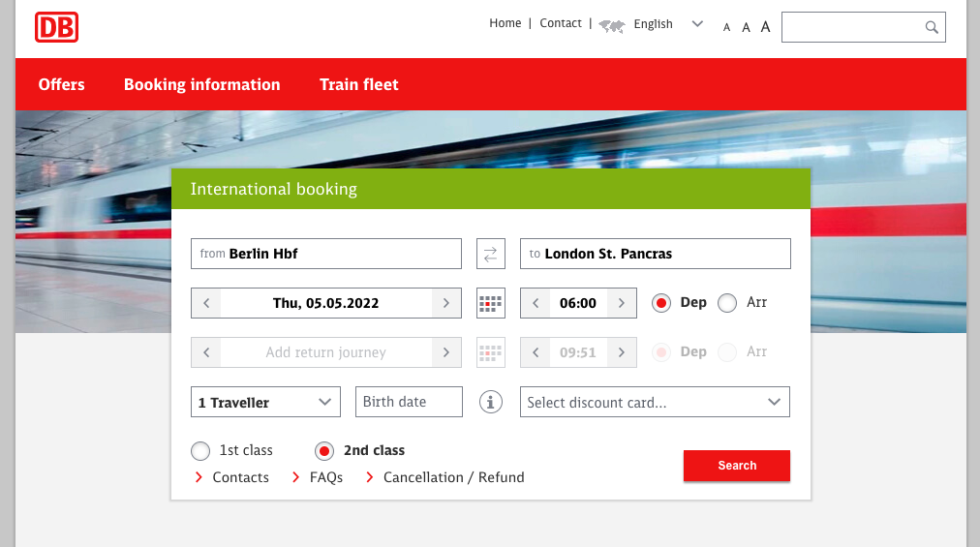Choose the 1st class option

(x=200, y=451)
